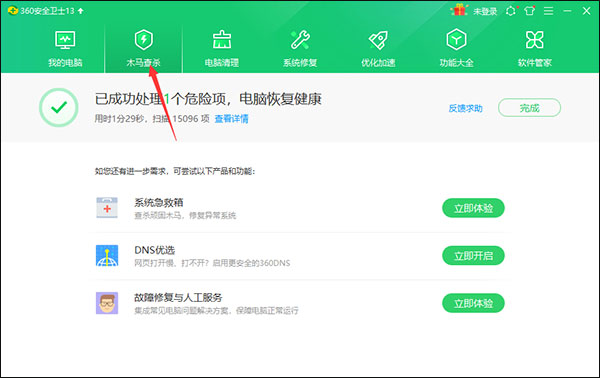Open the hamburger main menu
The image size is (600, 378).
tap(549, 11)
